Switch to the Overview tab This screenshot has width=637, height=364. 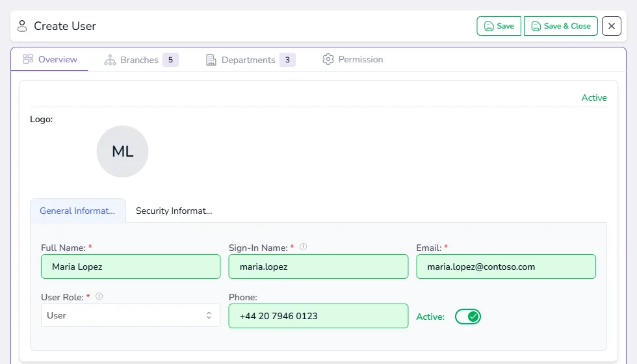point(50,59)
